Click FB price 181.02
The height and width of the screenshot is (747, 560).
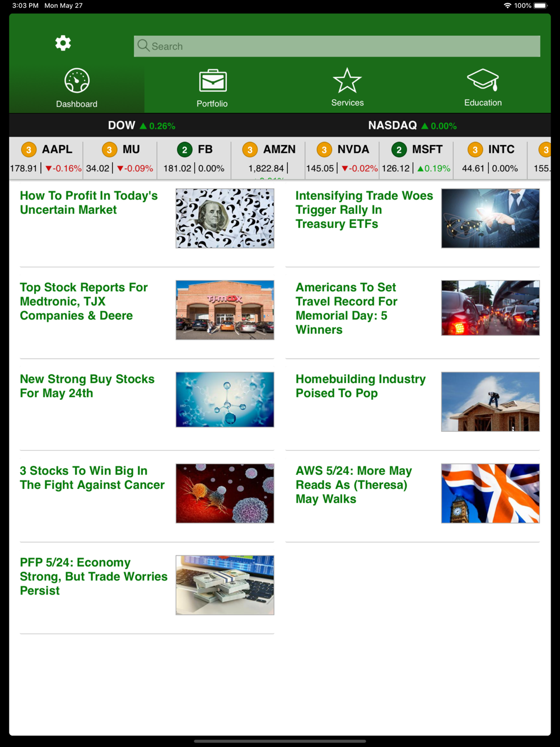pos(177,169)
